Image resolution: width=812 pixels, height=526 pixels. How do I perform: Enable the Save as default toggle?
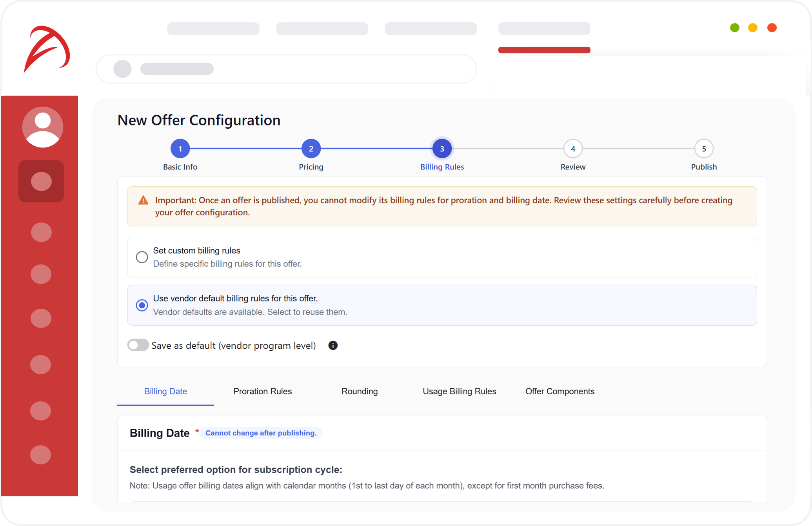[138, 345]
